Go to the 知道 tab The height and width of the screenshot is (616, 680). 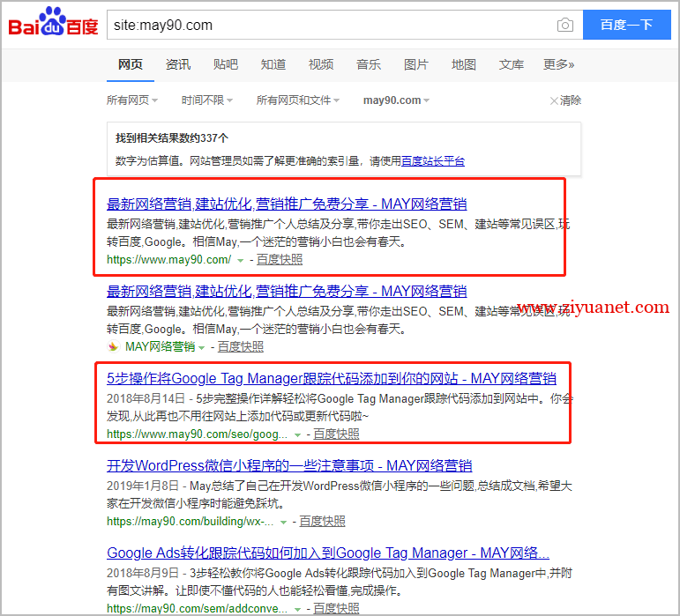pos(273,65)
